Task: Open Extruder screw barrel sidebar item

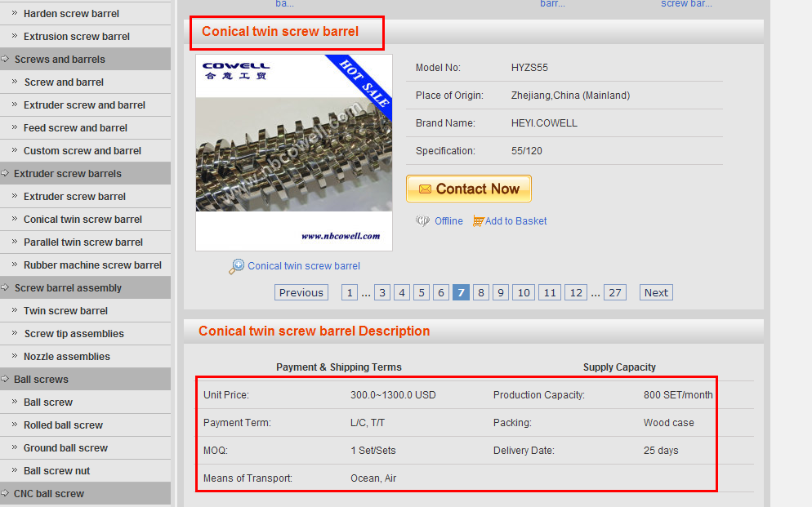Action: pyautogui.click(x=74, y=197)
